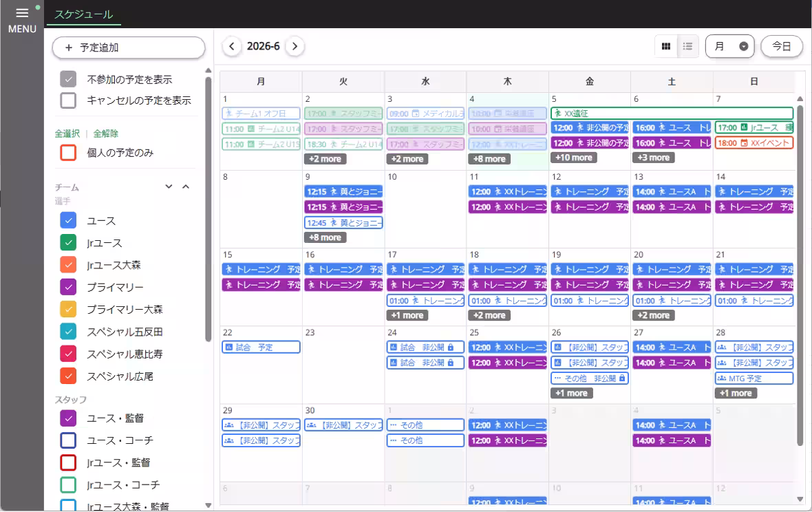Viewport: 812px width, 512px height.
Task: Go to previous month arrow
Action: pyautogui.click(x=232, y=47)
